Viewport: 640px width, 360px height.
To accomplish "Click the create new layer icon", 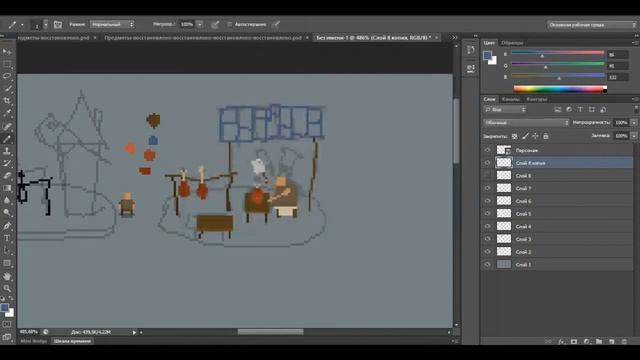I will point(611,341).
